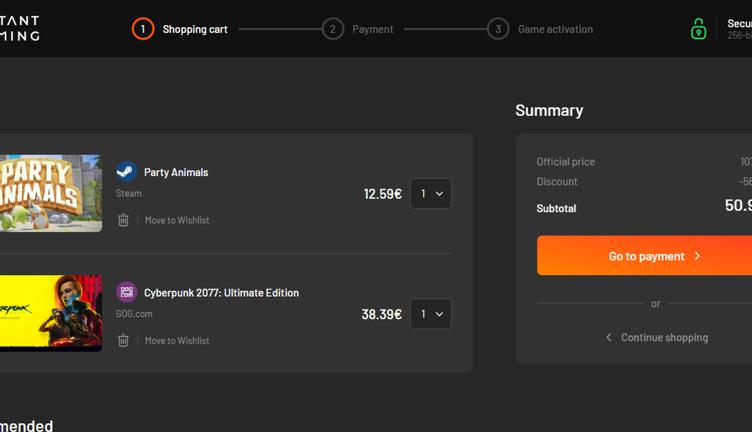The image size is (752, 432).
Task: Click the Cyberpunk 2077 cover thumbnail
Action: (51, 314)
